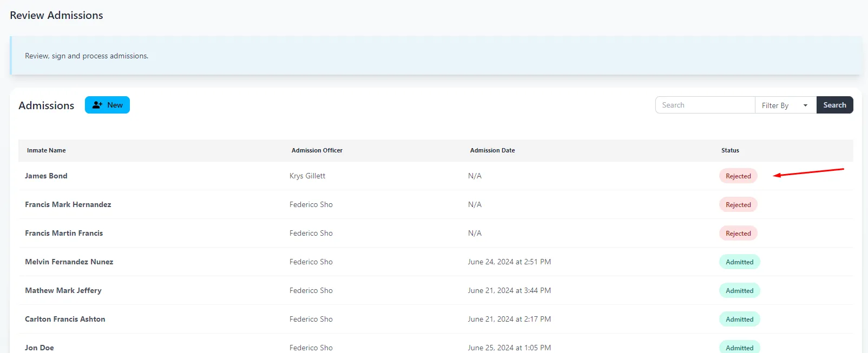Click Rejected badge for James Bond
This screenshot has height=353, width=868.
[x=738, y=176]
